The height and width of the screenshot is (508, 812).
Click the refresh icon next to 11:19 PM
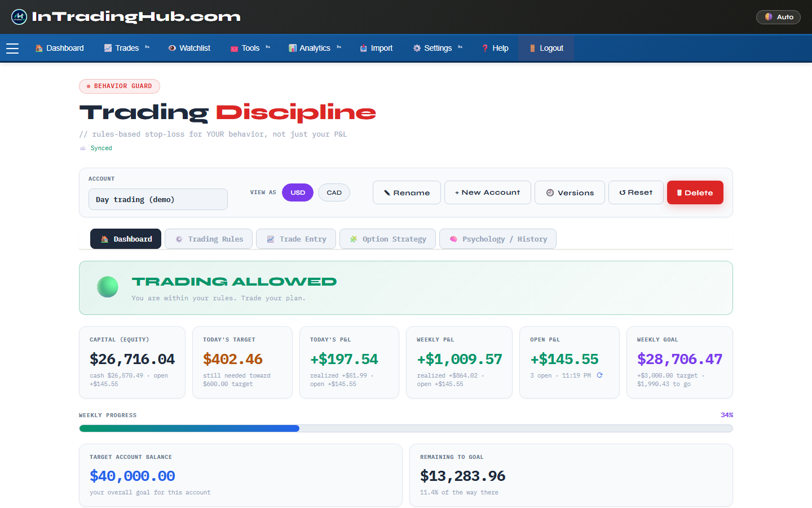[599, 375]
